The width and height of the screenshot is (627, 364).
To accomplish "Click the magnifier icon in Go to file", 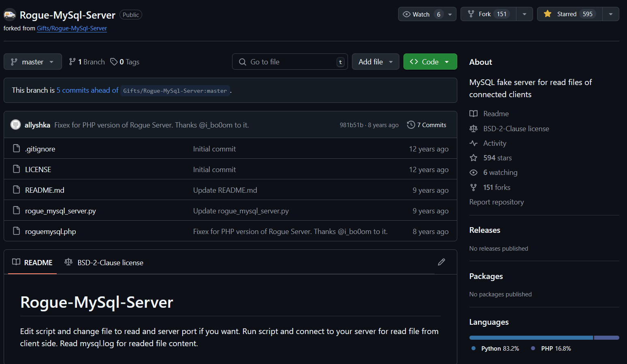I will tap(243, 62).
